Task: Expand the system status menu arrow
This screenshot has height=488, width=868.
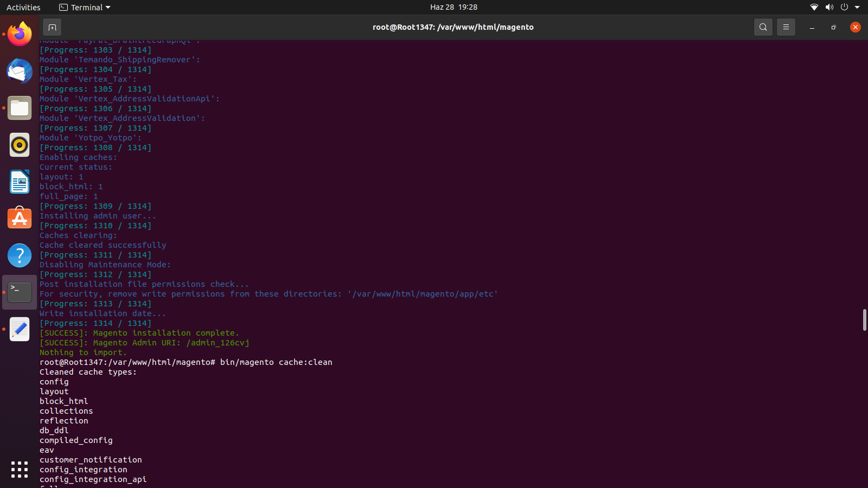Action: tap(857, 8)
